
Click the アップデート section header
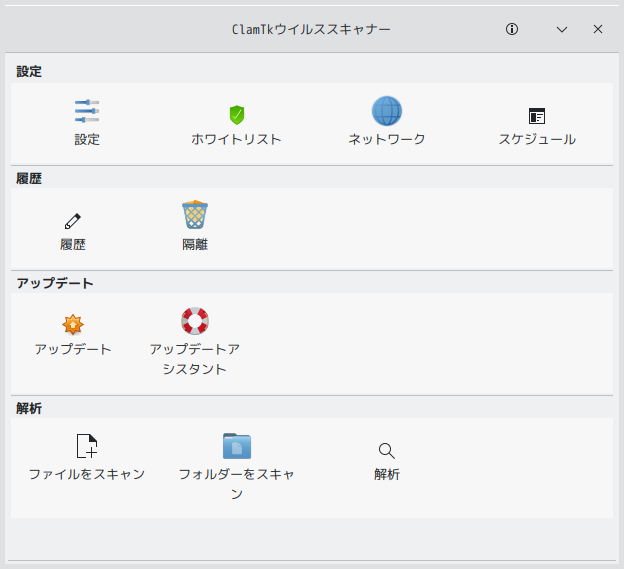(55, 283)
